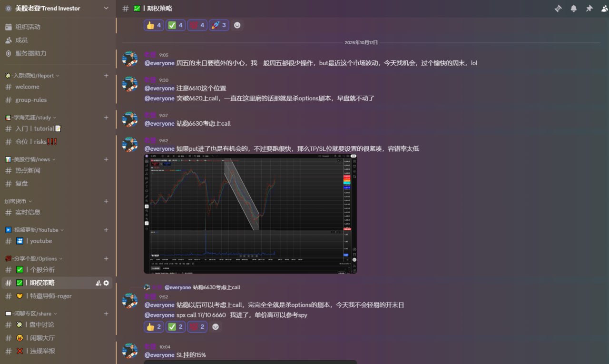609x364 pixels.
Task: Add reaction via smiley beside rocket reaction
Action: 237,25
